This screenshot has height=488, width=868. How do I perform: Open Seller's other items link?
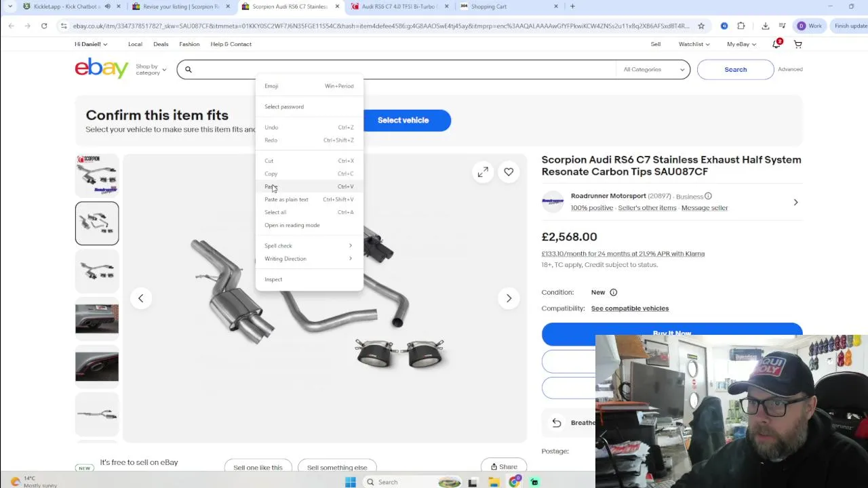tap(647, 208)
